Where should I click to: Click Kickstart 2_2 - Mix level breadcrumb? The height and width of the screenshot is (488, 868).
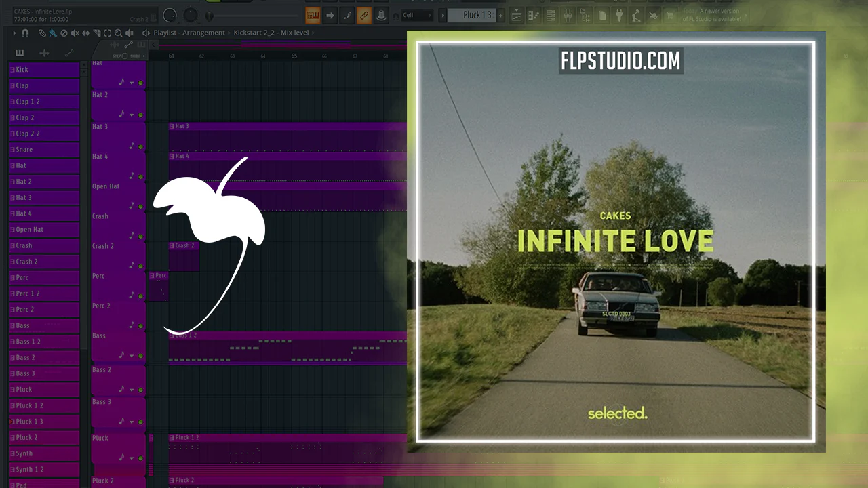pyautogui.click(x=273, y=33)
